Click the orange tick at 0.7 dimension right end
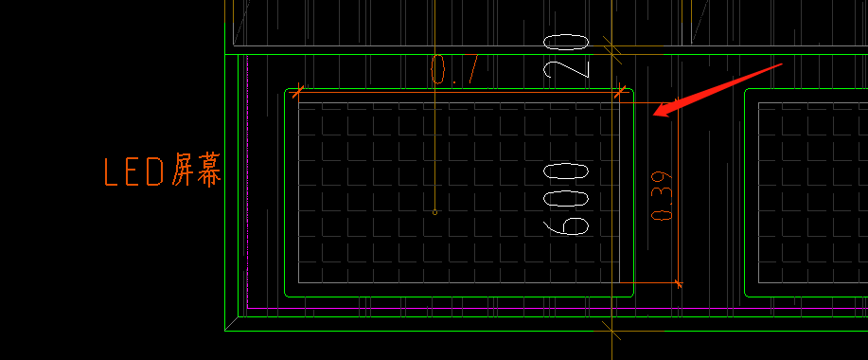Viewport: 868px width, 360px height. coord(620,92)
